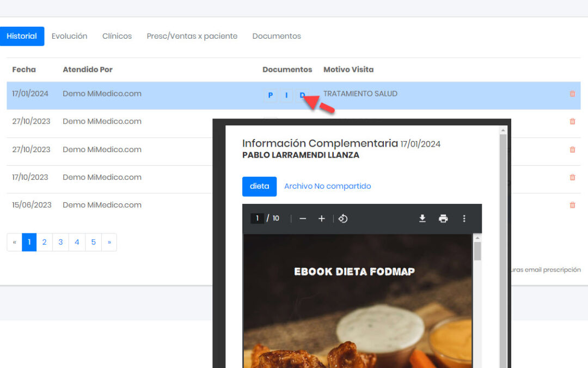Viewport: 588px width, 368px height.
Task: Go to the Documentos tab
Action: (277, 36)
